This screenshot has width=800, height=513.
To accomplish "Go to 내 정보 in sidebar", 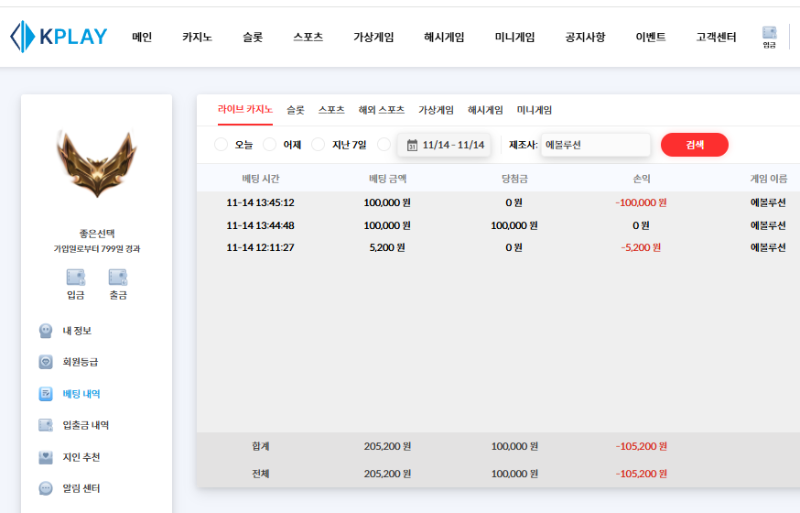I will click(77, 331).
